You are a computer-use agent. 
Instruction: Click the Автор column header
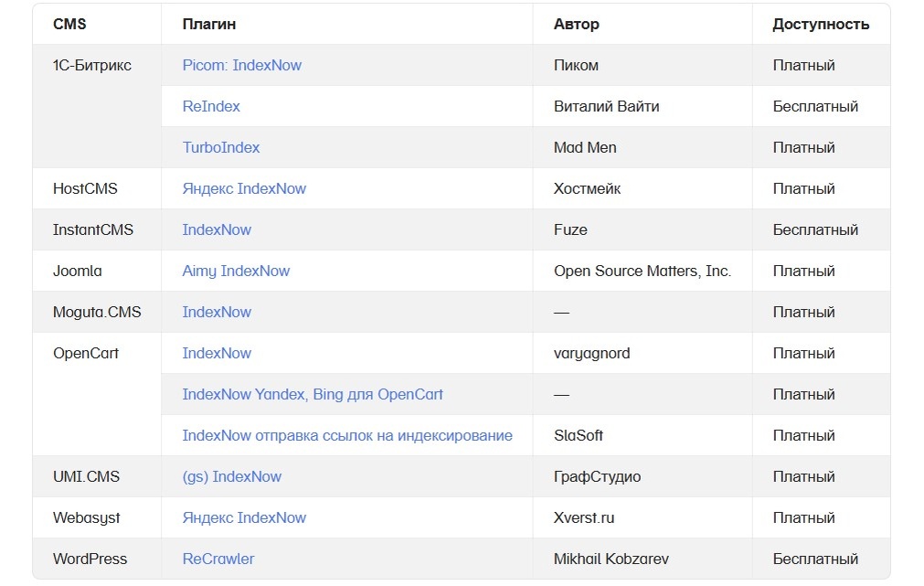[577, 25]
